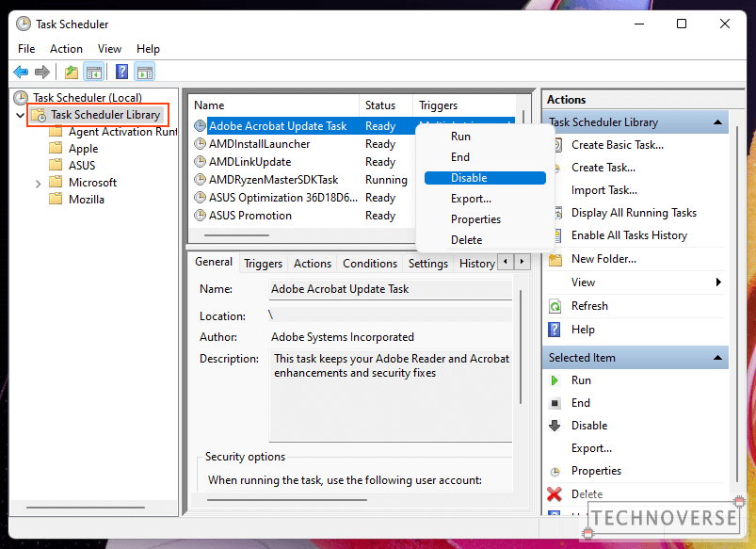The width and height of the screenshot is (756, 549).
Task: Click the AMDLinkUpdate task clock icon
Action: point(200,162)
